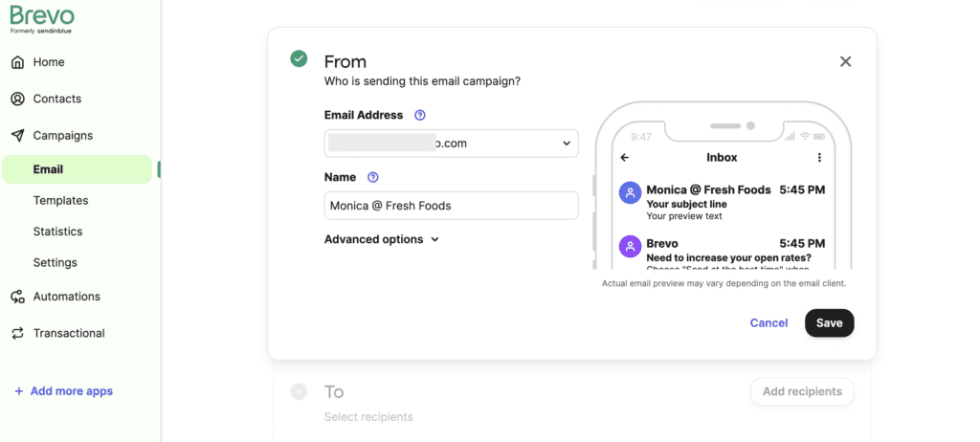Click the 'Need to increase your open rates?' text
The image size is (980, 442).
click(728, 257)
